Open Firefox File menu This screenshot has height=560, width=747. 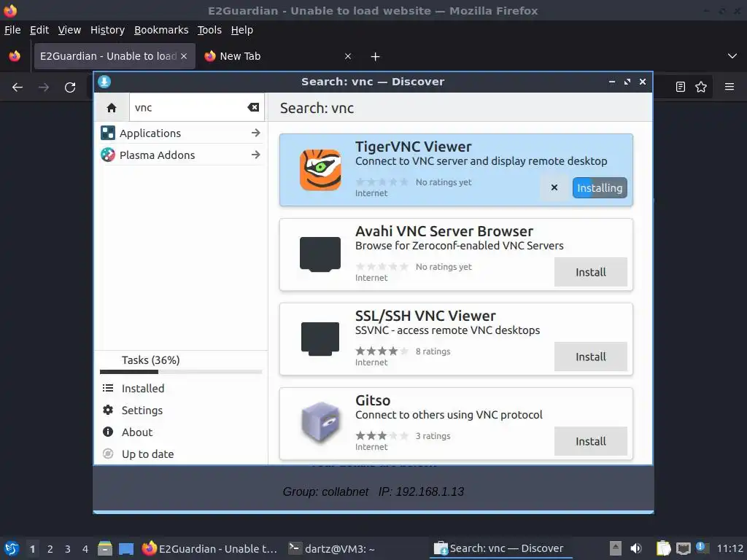12,30
